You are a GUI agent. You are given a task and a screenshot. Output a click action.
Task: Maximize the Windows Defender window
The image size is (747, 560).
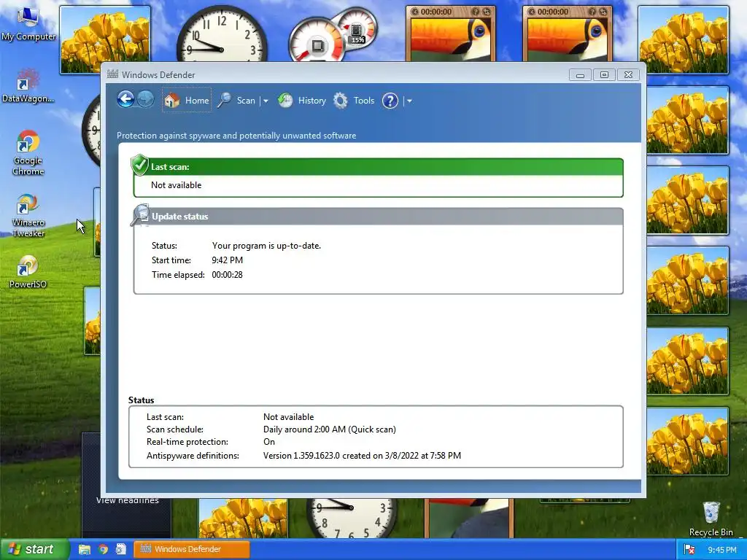(x=604, y=75)
